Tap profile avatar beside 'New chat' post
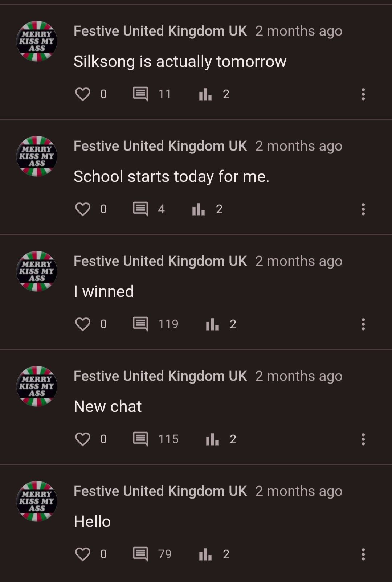This screenshot has width=392, height=582. [37, 386]
